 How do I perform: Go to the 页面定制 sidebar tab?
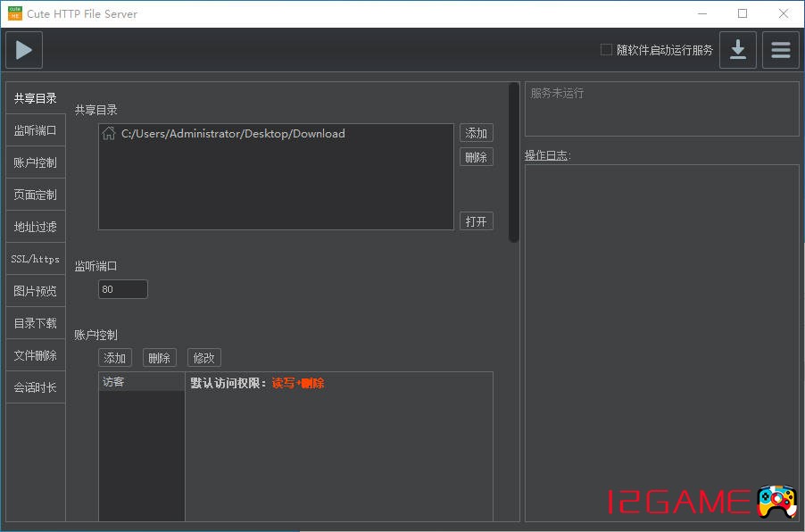[36, 195]
